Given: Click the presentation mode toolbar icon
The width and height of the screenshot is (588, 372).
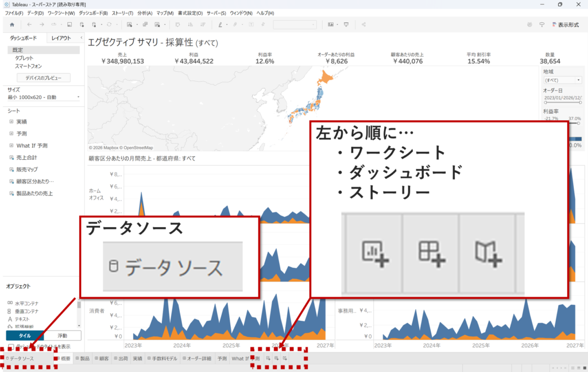Looking at the screenshot, I should pos(346,25).
